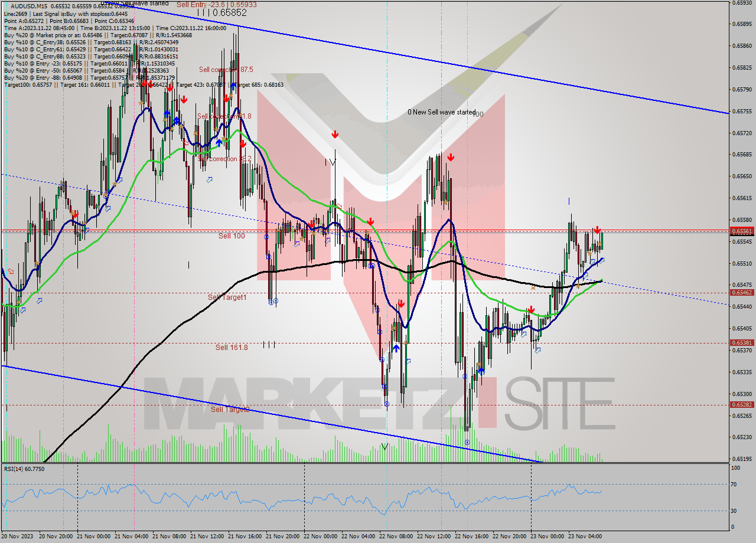Screen dimensions: 756x543
Task: Click the 'Sell Target2' level label
Action: pyautogui.click(x=230, y=409)
